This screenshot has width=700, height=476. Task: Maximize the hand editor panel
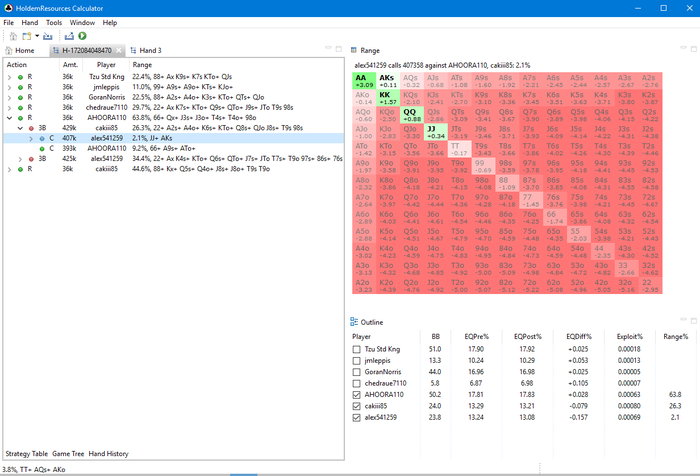[x=339, y=48]
